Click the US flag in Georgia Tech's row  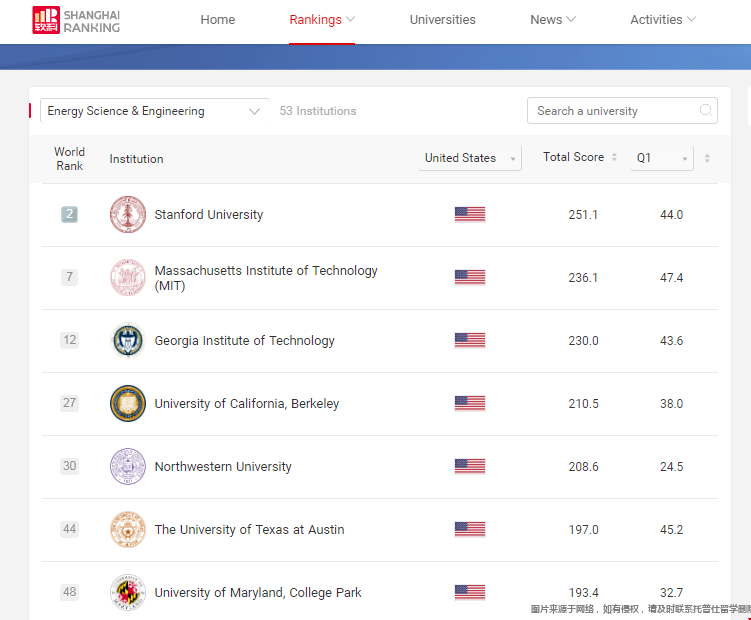[x=470, y=340]
